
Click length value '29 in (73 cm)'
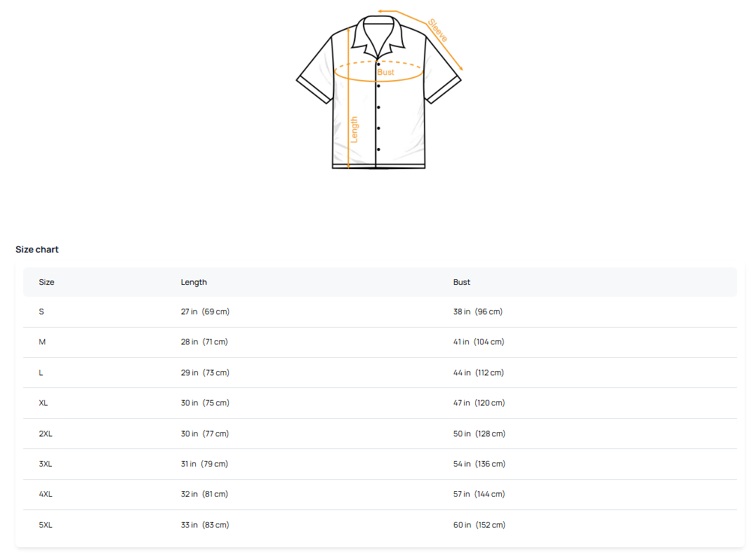point(205,373)
